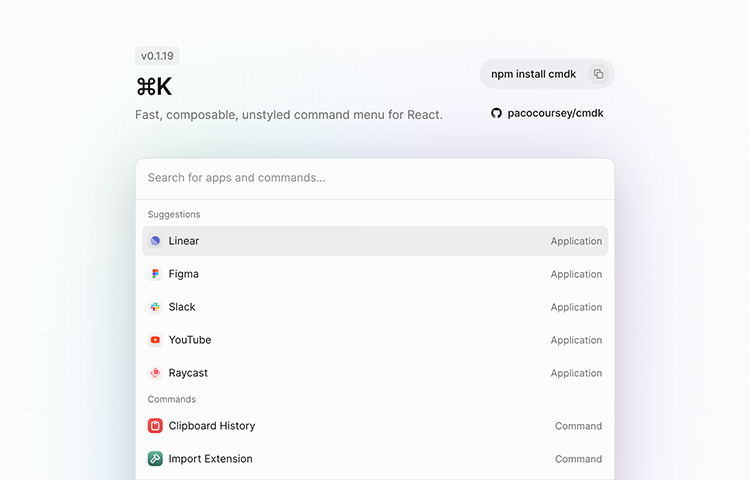The width and height of the screenshot is (750, 480).
Task: Click the YouTube app icon
Action: (x=155, y=340)
